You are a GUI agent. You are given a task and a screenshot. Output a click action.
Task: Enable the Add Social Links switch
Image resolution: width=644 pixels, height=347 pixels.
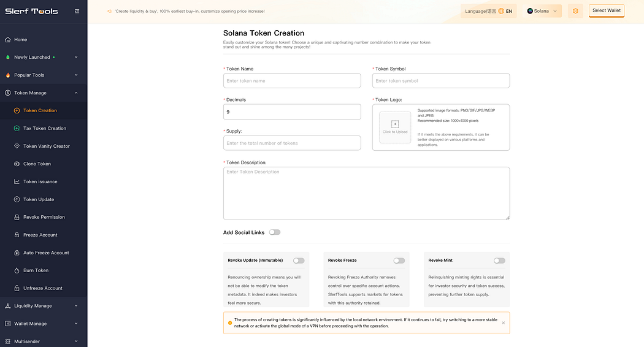pos(275,232)
